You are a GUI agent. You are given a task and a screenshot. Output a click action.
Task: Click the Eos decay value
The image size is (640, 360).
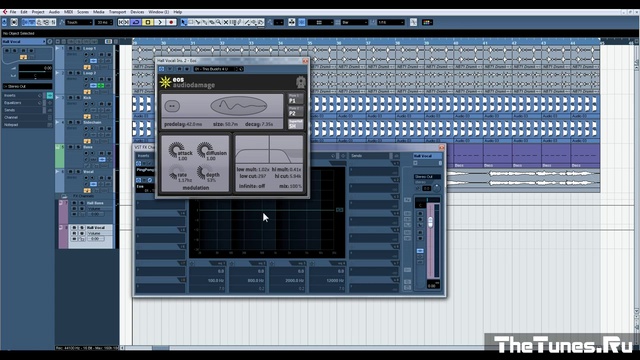(x=259, y=124)
